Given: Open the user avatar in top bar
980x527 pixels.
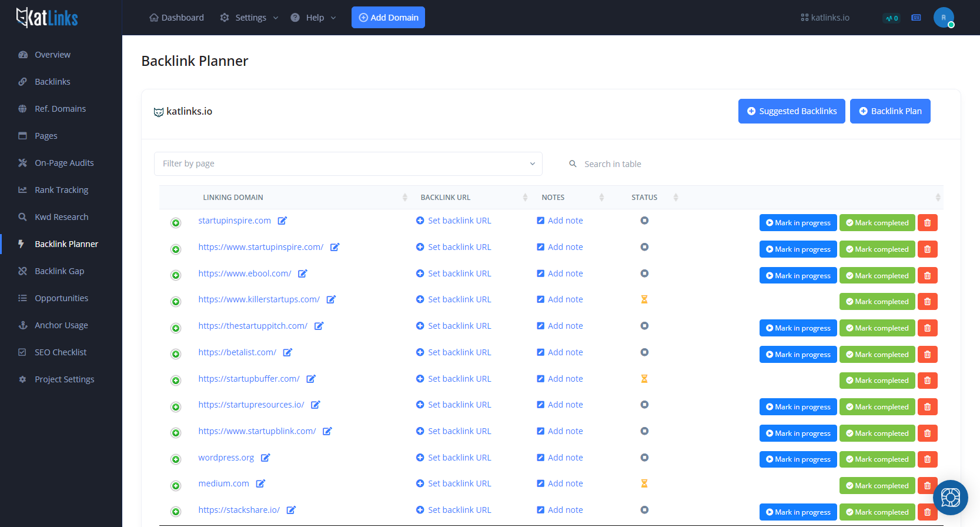Looking at the screenshot, I should pos(943,18).
